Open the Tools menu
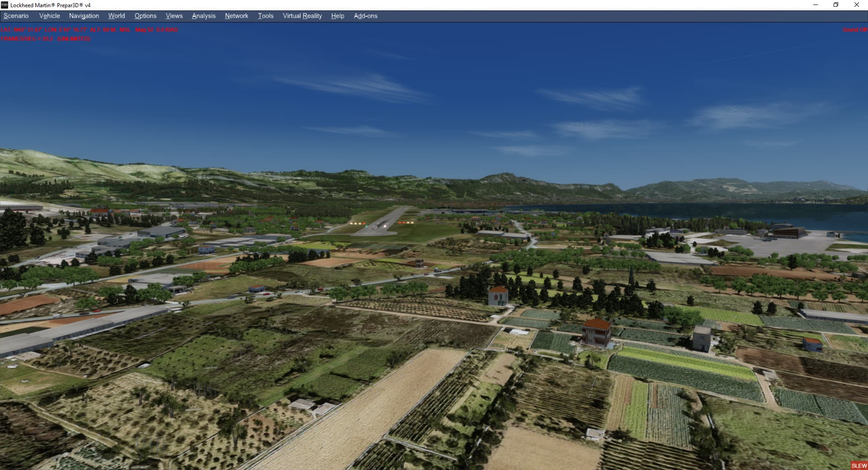 [x=265, y=16]
